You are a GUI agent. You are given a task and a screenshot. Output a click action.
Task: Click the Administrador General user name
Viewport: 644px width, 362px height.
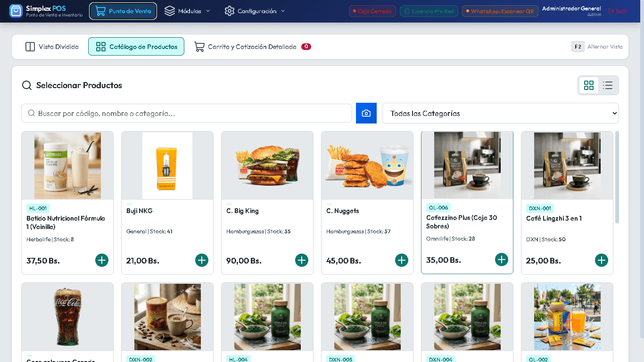point(571,8)
